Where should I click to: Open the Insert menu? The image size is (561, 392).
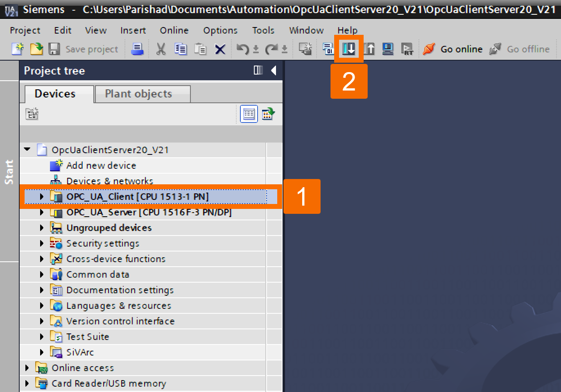click(133, 30)
